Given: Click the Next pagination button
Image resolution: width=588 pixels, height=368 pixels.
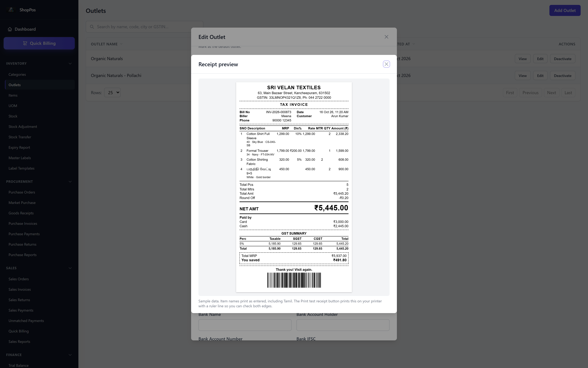Looking at the screenshot, I should point(551,93).
